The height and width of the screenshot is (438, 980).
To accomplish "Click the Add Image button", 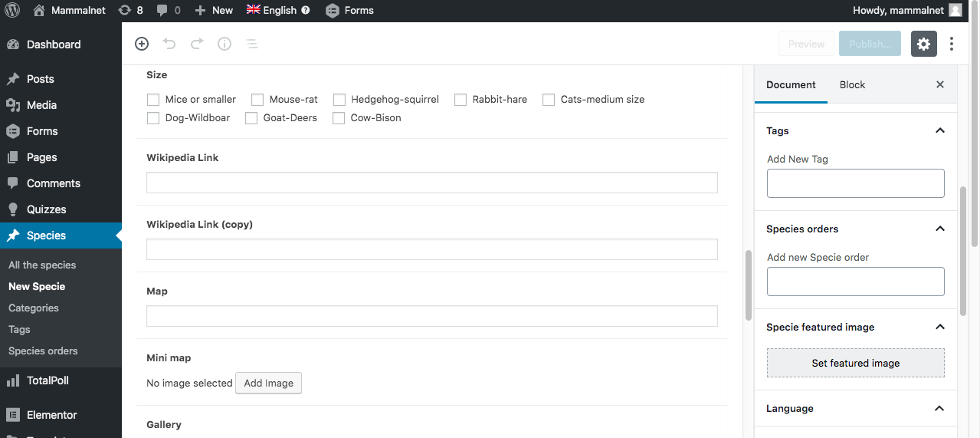I will (x=268, y=383).
